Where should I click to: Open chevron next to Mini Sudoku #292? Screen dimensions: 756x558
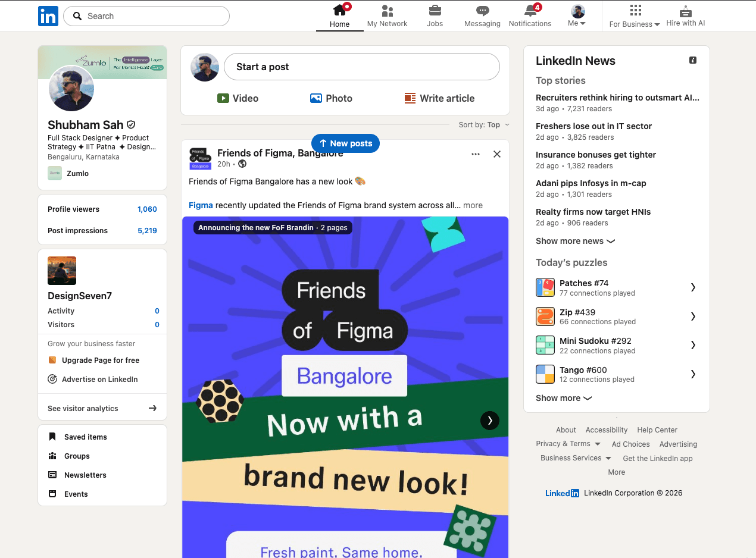pos(693,345)
